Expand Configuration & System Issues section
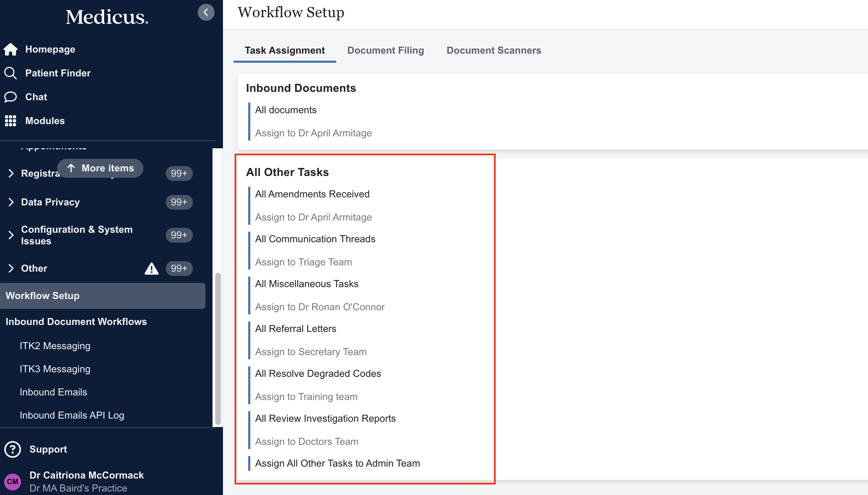 pyautogui.click(x=11, y=235)
